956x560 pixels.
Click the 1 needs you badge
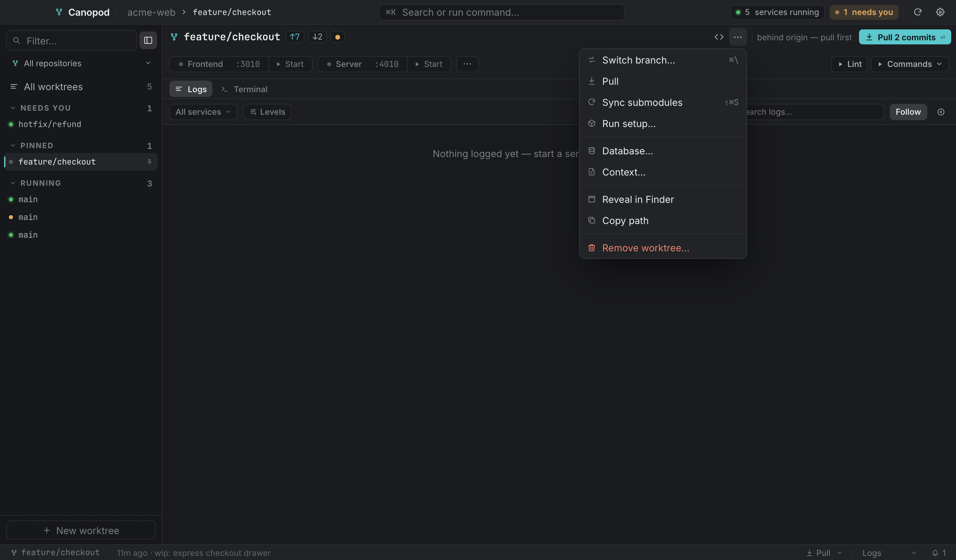tap(864, 12)
